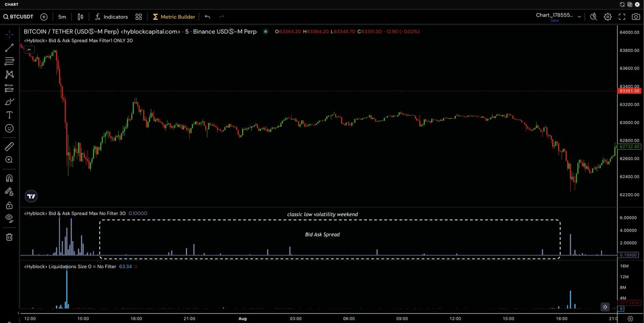
Task: Collapse the indicator legend chevron
Action: coord(29,50)
